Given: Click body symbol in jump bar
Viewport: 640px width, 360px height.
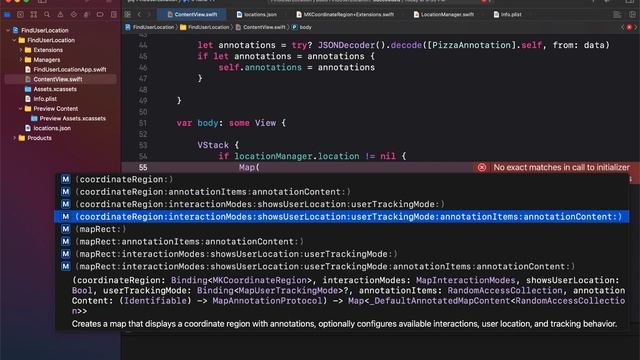Looking at the screenshot, I should [x=302, y=27].
